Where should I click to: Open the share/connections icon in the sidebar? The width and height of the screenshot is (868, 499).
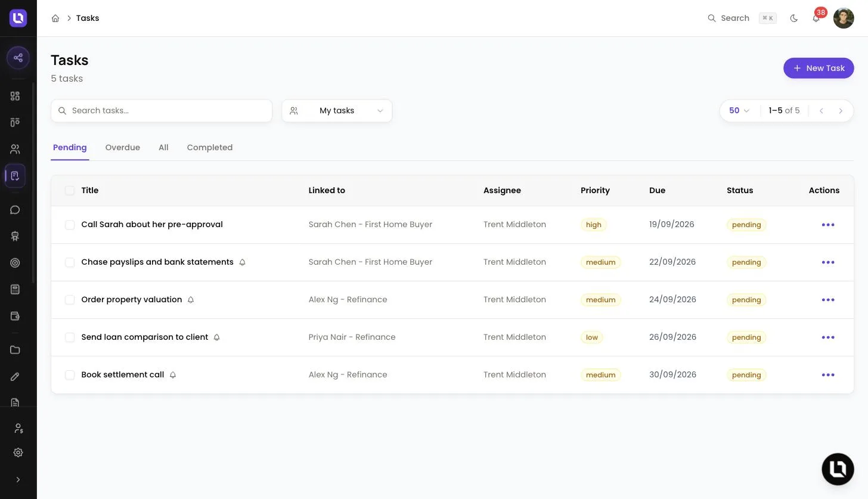(x=18, y=58)
